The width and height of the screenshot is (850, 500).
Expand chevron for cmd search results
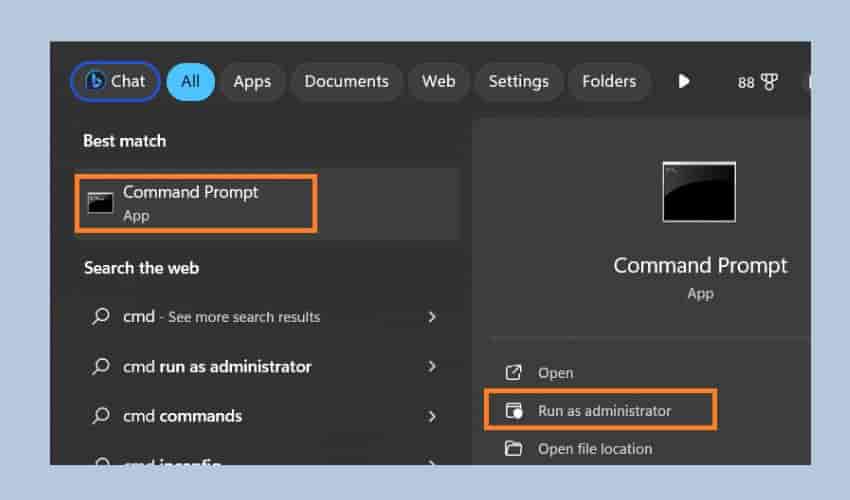[432, 317]
